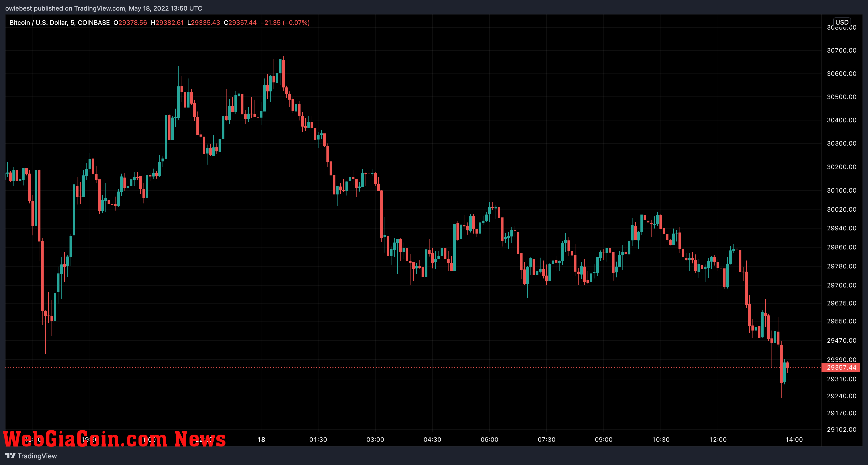
Task: Click the TradingView brand text at bottom
Action: pos(37,456)
